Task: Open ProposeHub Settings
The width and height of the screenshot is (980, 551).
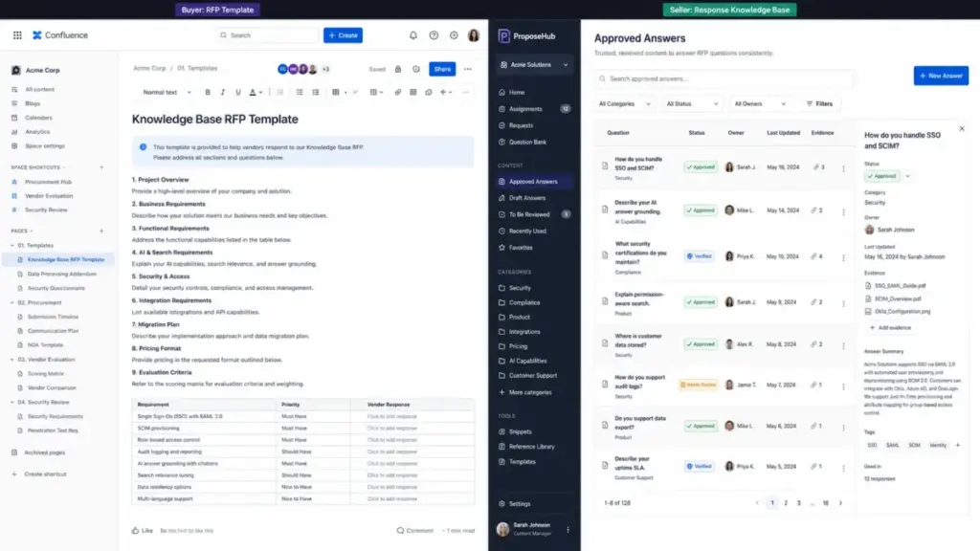Action: (519, 503)
